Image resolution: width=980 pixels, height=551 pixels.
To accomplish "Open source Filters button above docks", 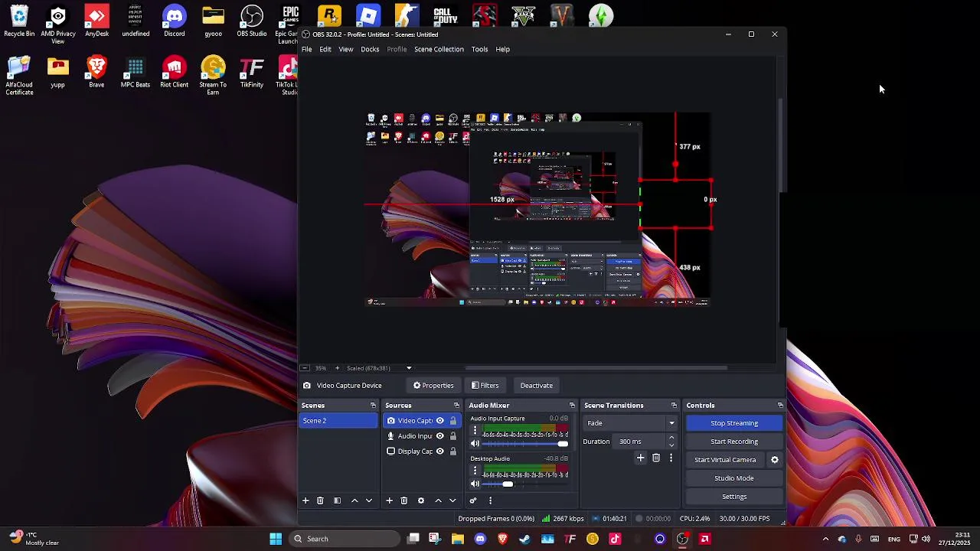I will 485,386.
